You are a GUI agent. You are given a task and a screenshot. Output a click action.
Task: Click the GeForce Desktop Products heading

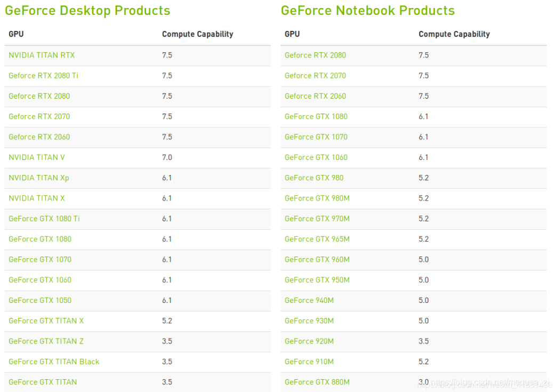(x=87, y=11)
